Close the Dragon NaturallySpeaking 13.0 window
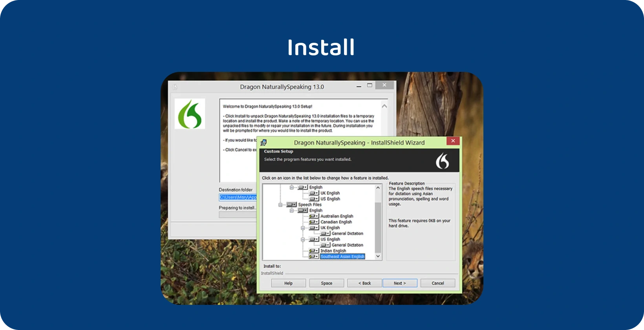The image size is (644, 330). click(x=384, y=85)
